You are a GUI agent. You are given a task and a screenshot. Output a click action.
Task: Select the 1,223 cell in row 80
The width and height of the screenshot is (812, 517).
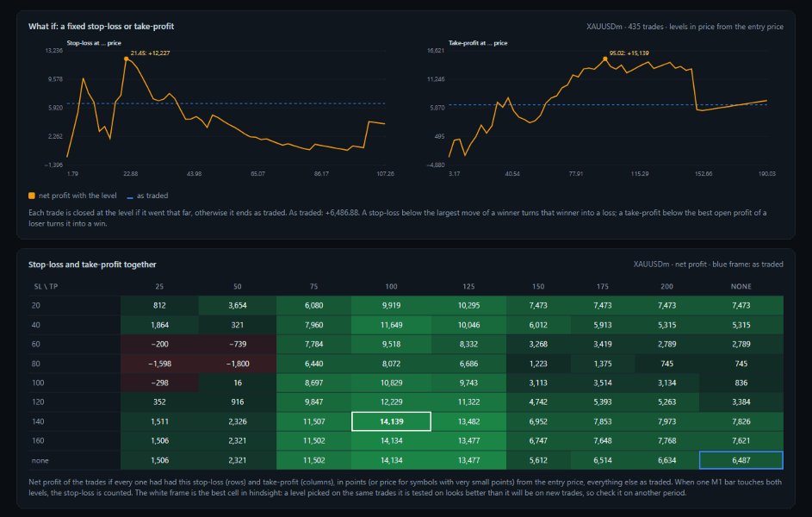pyautogui.click(x=538, y=364)
